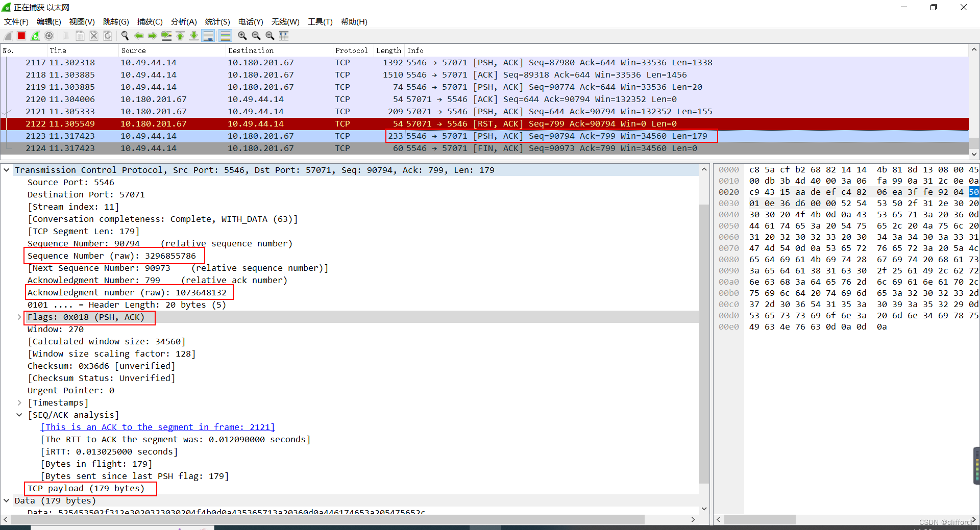The image size is (980, 530).
Task: Reset text to normal size
Action: tap(270, 36)
